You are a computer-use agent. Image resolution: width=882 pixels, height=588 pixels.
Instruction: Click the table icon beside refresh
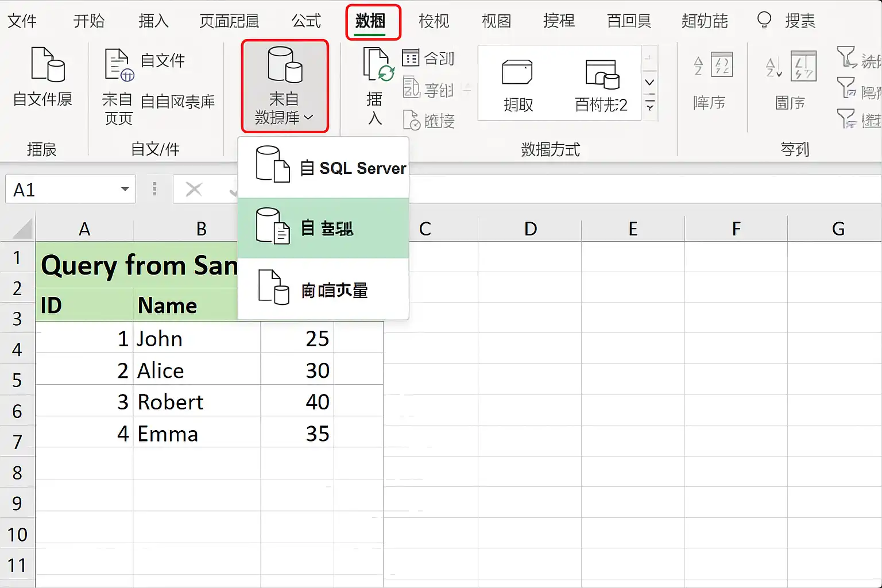(411, 58)
